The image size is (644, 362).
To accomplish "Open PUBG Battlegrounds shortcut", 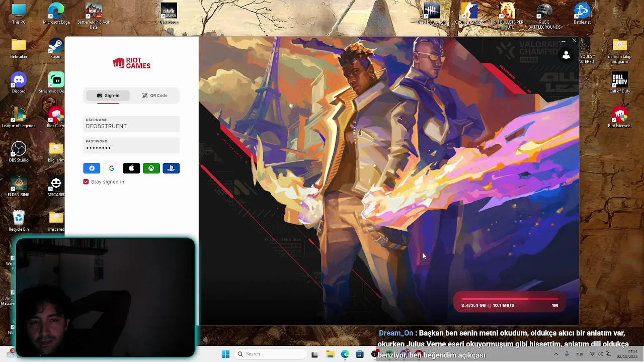I will [544, 16].
